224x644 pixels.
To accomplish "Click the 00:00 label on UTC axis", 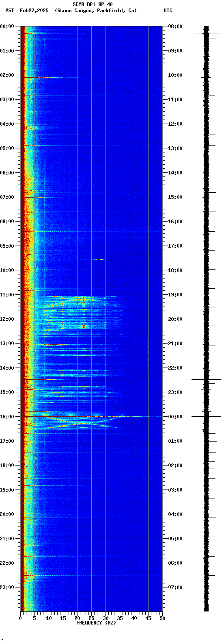I will [175, 417].
